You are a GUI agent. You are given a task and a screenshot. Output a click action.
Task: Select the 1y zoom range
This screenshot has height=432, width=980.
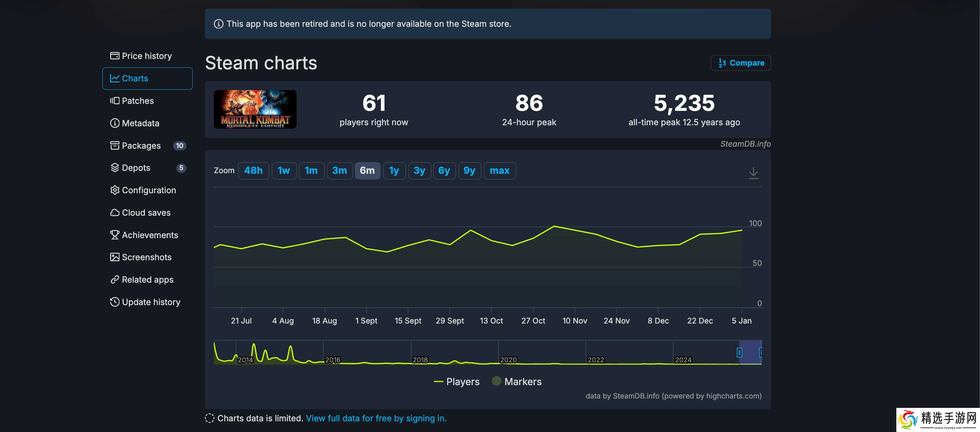click(x=394, y=170)
